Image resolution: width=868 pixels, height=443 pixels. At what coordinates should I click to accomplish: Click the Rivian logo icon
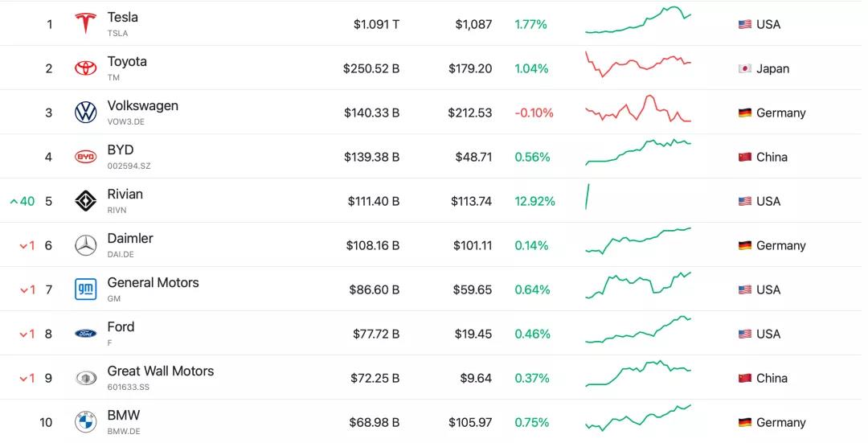pos(85,201)
